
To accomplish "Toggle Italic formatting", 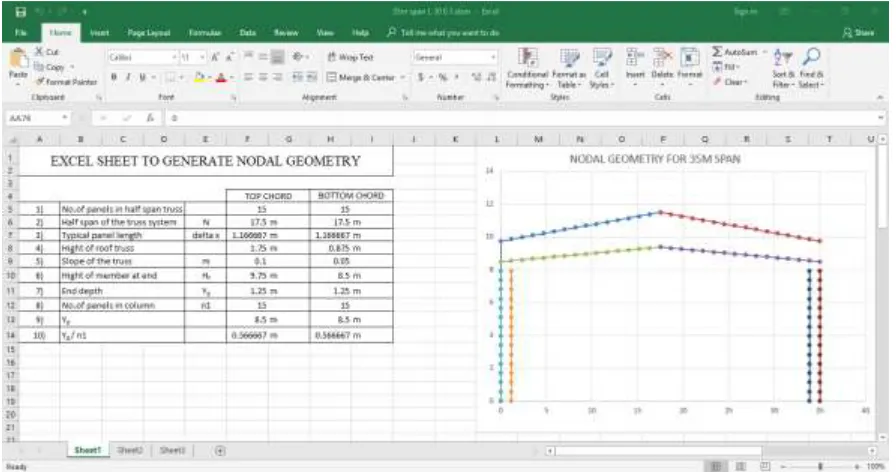I will click(x=128, y=77).
